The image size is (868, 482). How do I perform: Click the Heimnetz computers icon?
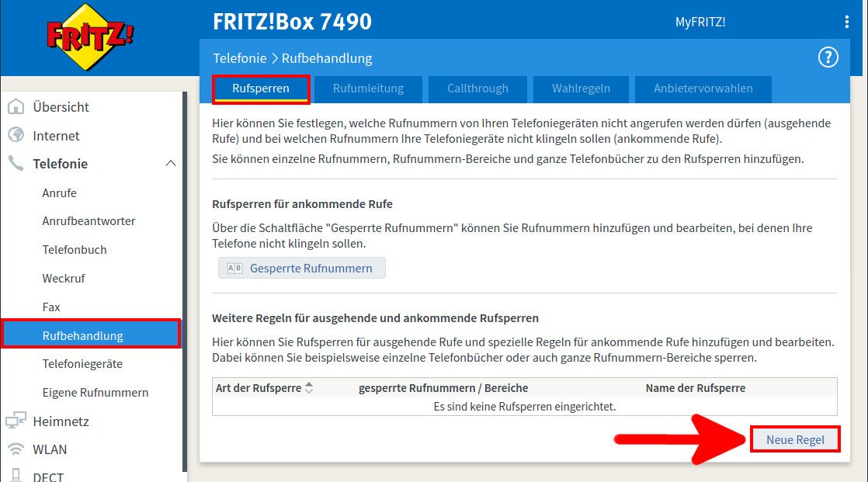16,421
